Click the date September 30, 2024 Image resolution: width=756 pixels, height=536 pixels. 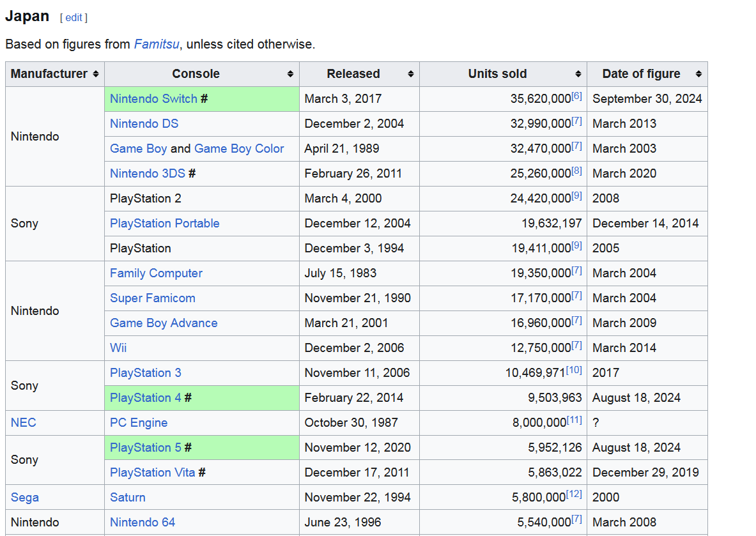(647, 99)
